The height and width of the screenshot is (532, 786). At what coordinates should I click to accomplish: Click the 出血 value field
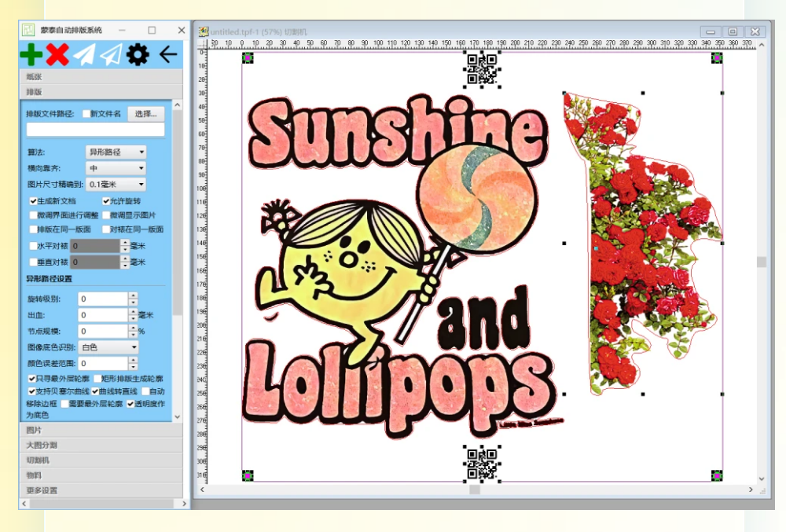click(x=103, y=315)
